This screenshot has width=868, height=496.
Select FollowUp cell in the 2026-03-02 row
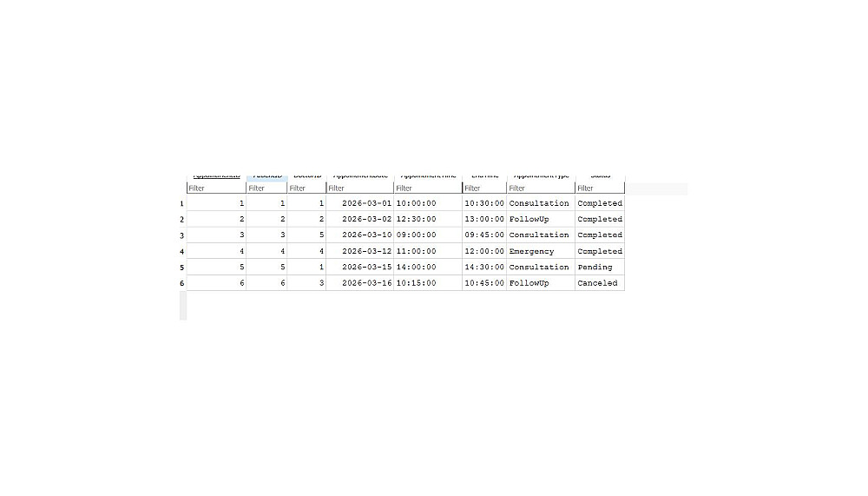(541, 220)
